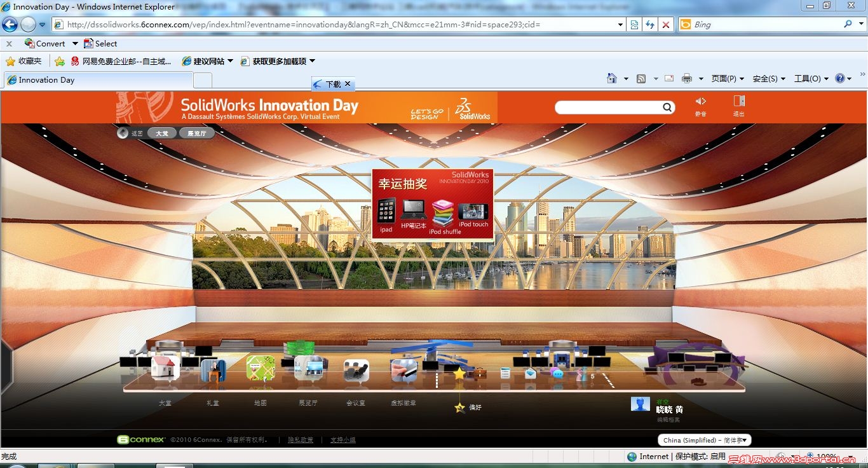Toggle the 静音 mute sound control
Image resolution: width=868 pixels, height=468 pixels.
point(701,101)
